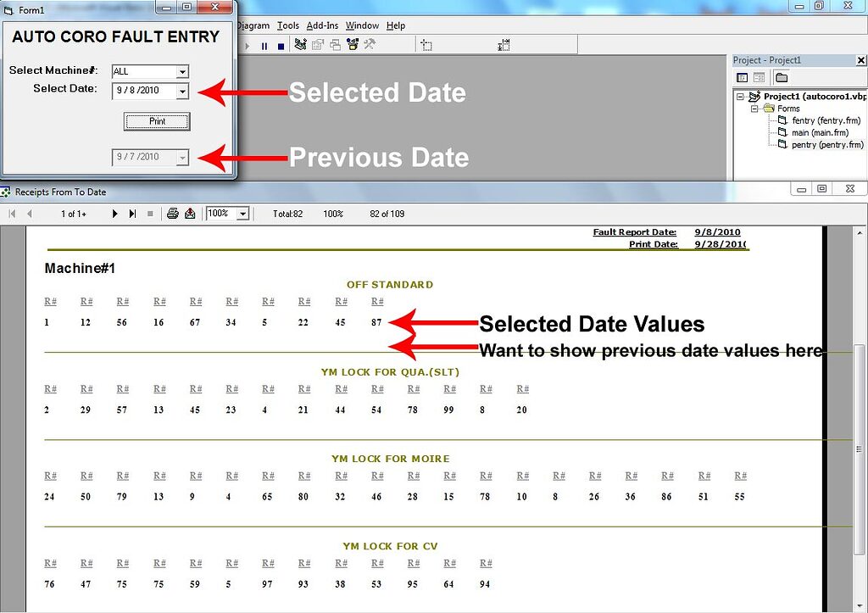Open the Add-Ins menu
This screenshot has width=868, height=613.
tap(323, 25)
